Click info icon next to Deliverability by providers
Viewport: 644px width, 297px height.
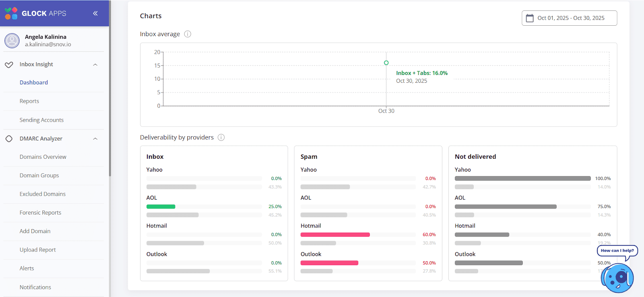click(221, 137)
